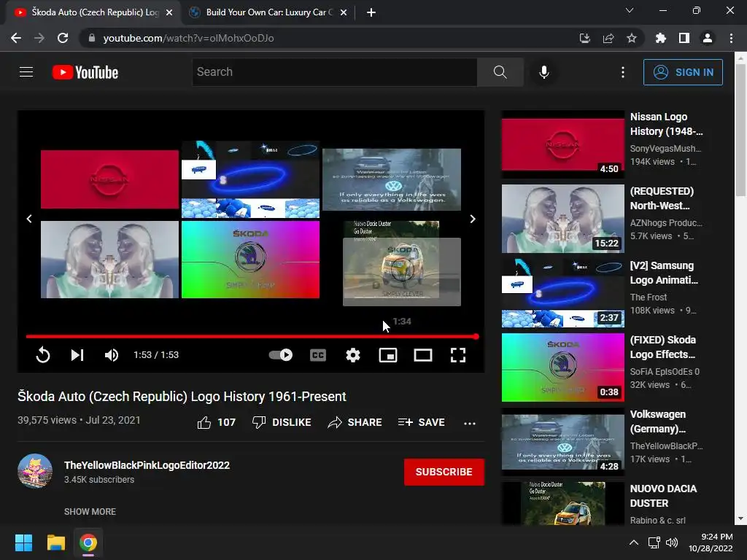Image resolution: width=747 pixels, height=560 pixels.
Task: Click the address bar URL
Action: pos(189,38)
